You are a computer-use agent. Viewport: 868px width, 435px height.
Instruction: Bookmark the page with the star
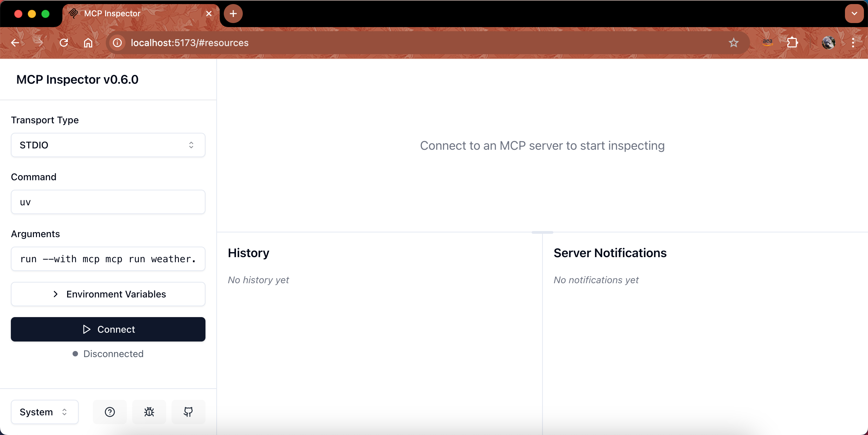(733, 43)
